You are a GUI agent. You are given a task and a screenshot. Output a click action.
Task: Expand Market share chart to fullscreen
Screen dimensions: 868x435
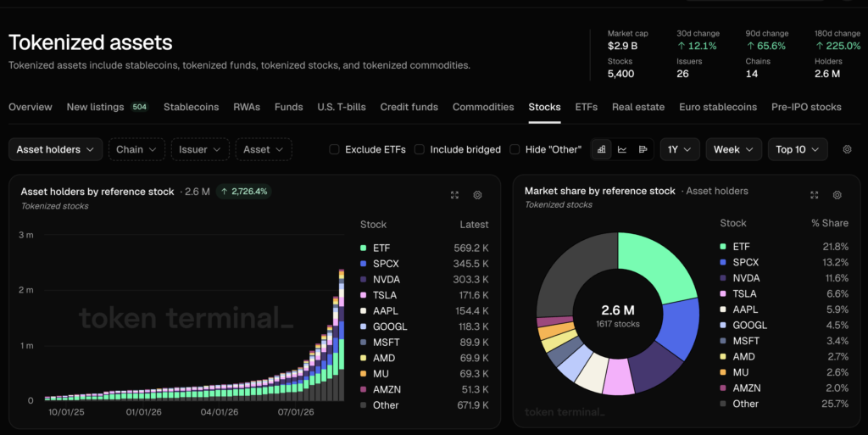[815, 195]
